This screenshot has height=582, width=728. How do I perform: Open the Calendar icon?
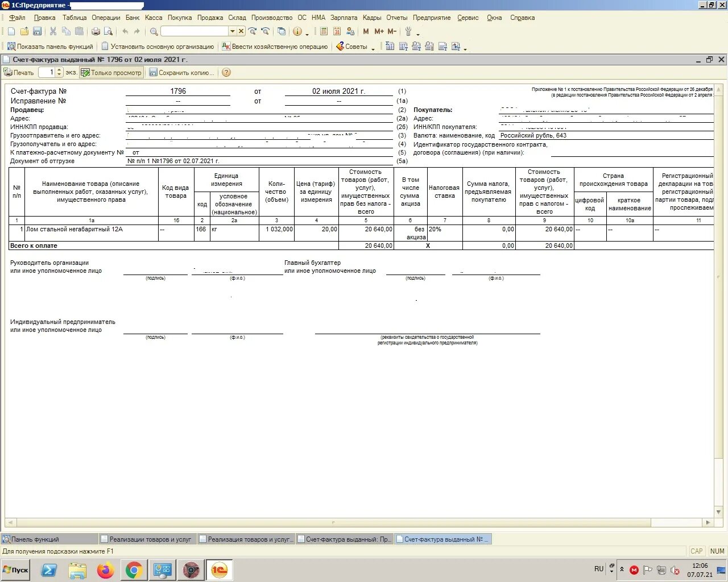tap(337, 32)
